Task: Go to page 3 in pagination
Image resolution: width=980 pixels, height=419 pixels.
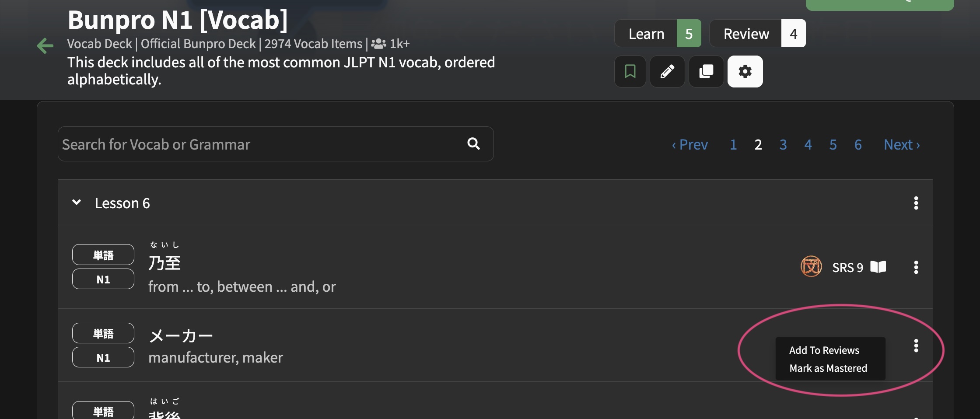Action: point(783,144)
